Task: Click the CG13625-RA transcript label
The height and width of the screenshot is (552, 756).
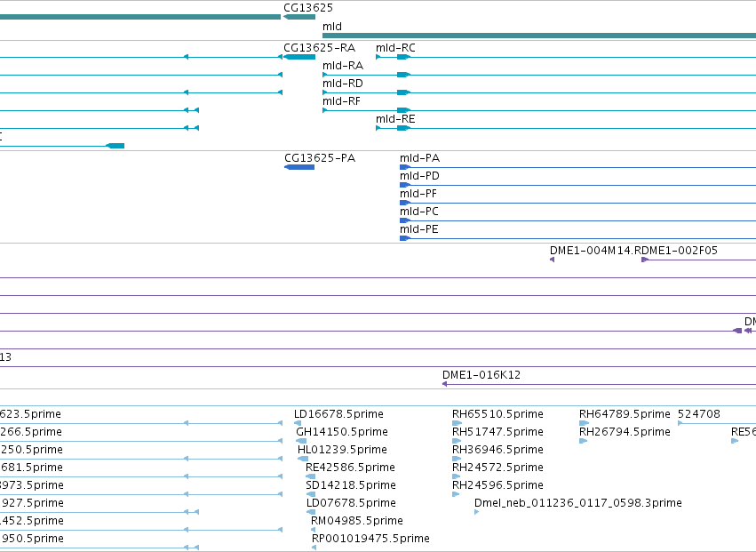Action: (319, 48)
